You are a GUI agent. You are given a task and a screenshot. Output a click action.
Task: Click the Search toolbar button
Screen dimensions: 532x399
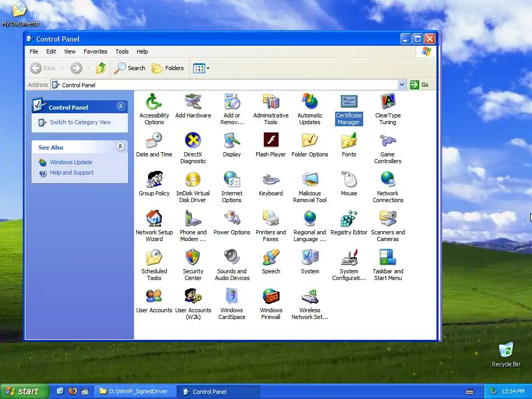click(129, 68)
